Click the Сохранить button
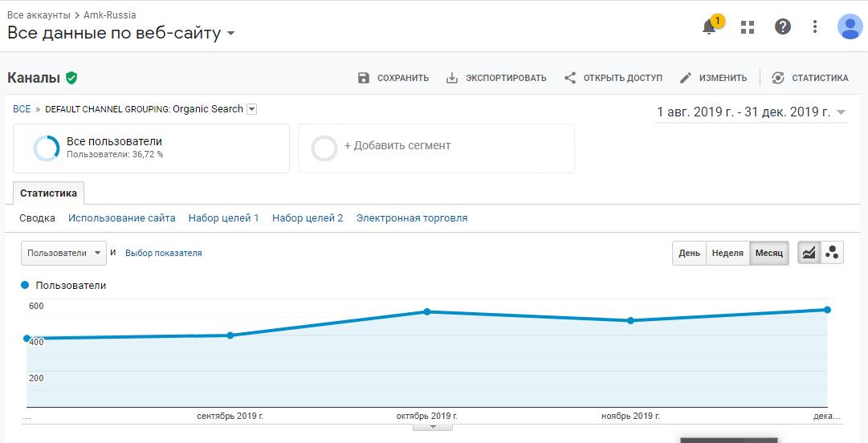This screenshot has width=868, height=443. pyautogui.click(x=393, y=78)
